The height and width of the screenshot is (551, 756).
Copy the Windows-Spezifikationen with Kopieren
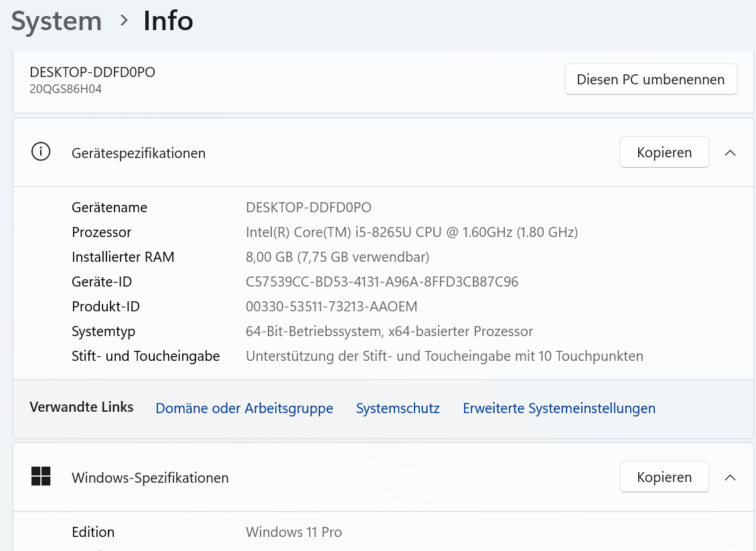[x=664, y=477]
